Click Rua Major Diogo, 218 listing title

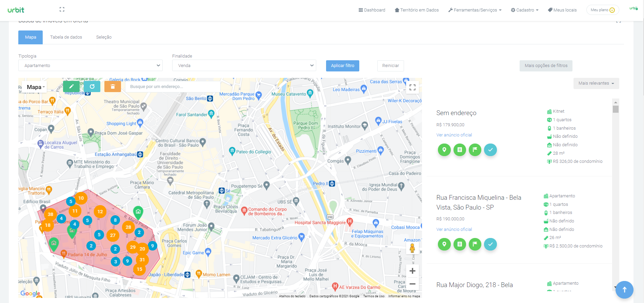pos(475,285)
